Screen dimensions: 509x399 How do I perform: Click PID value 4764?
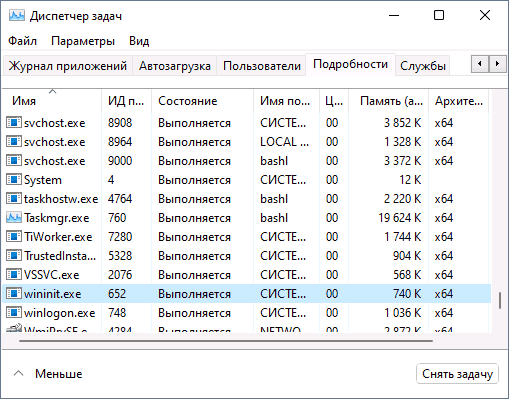[x=120, y=199]
